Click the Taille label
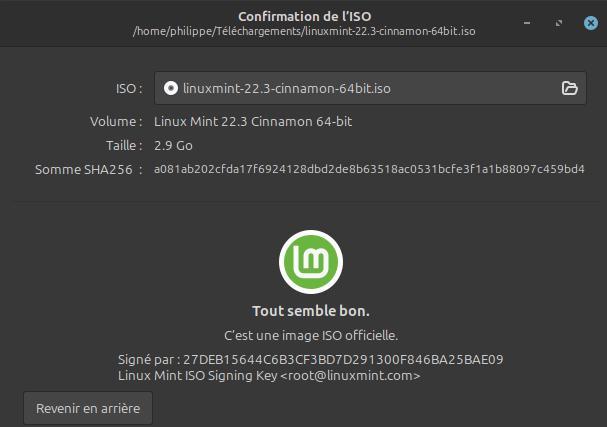Image resolution: width=607 pixels, height=427 pixels. pyautogui.click(x=124, y=146)
